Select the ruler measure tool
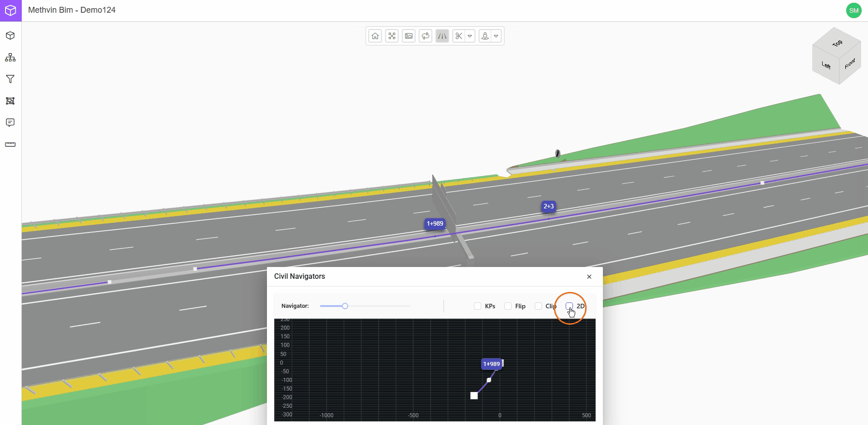868x425 pixels. pyautogui.click(x=10, y=144)
